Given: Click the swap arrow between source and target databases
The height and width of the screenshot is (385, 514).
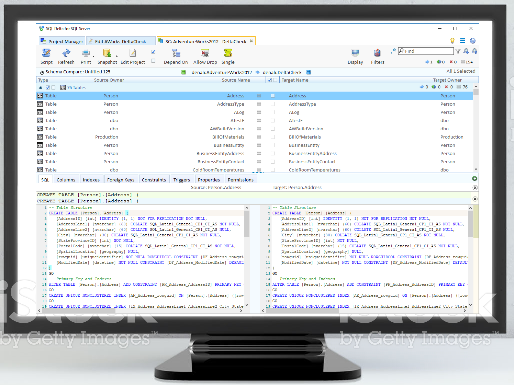Looking at the screenshot, I should tap(257, 72).
